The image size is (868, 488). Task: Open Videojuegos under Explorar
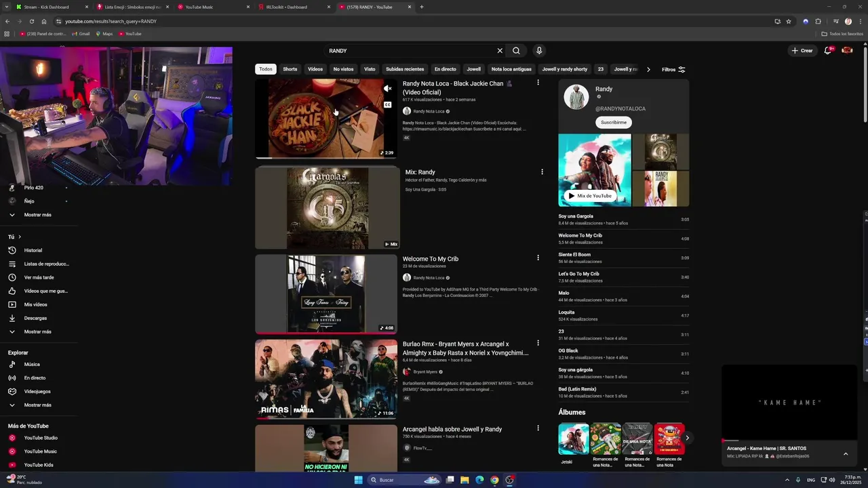click(x=38, y=391)
